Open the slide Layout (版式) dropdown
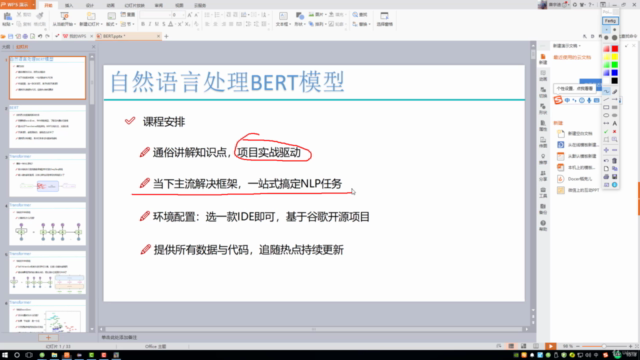The width and height of the screenshot is (640, 360). coord(111,24)
